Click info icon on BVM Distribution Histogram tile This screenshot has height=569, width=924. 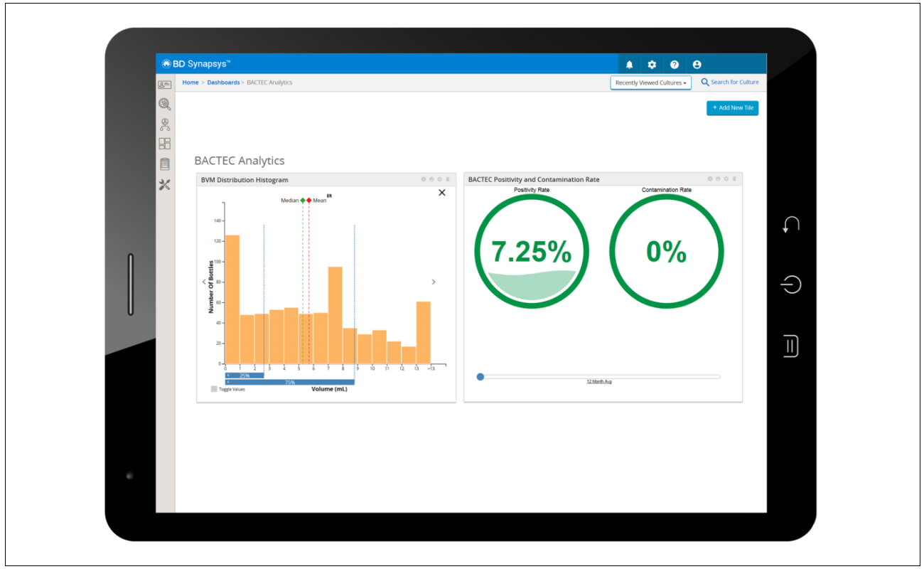click(423, 179)
